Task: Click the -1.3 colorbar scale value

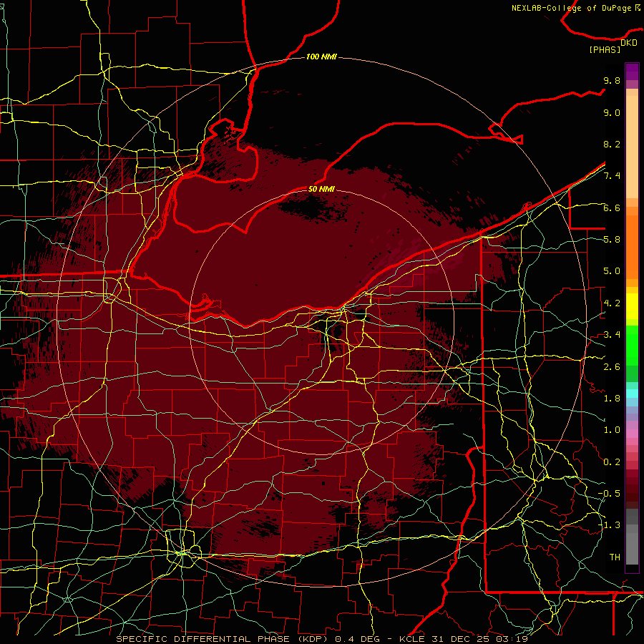Action: point(609,525)
